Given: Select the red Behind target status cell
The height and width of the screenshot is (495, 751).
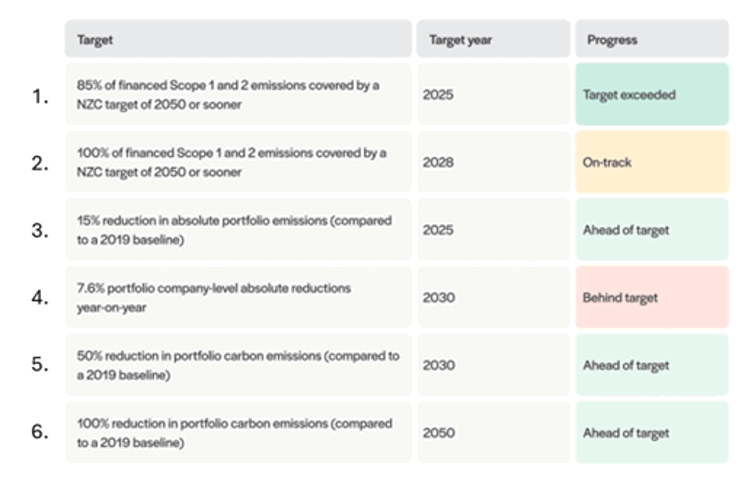Looking at the screenshot, I should click(x=651, y=298).
